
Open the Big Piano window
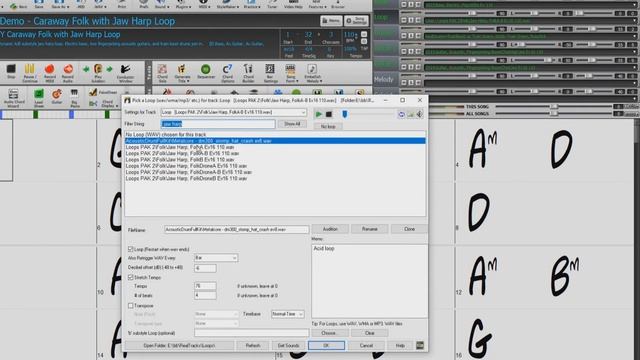[74, 98]
